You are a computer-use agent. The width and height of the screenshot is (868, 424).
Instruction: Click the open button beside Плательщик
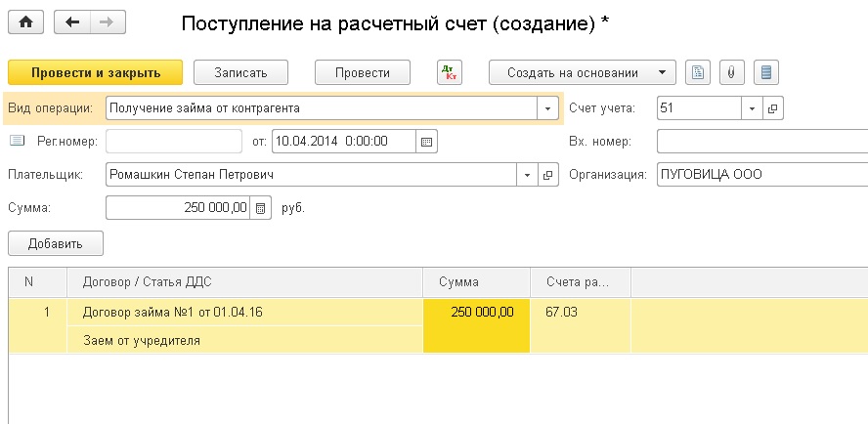click(548, 175)
